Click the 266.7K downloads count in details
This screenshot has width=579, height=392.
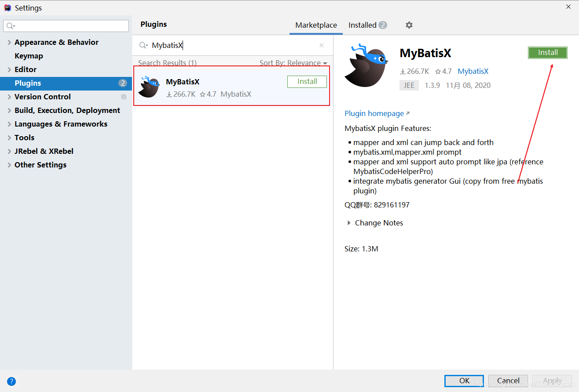pos(414,71)
